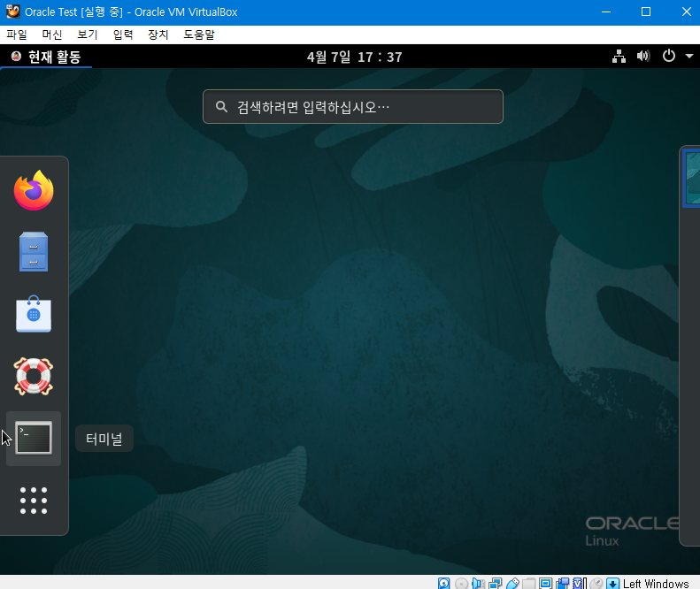The height and width of the screenshot is (589, 700).
Task: Click the VirtualBox network adapters status icon
Action: [495, 583]
